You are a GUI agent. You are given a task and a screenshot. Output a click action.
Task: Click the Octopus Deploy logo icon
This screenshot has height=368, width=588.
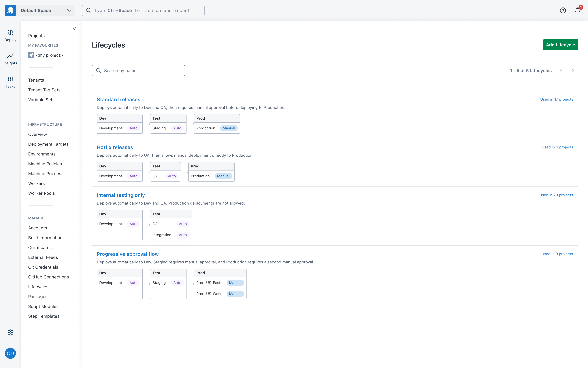pyautogui.click(x=10, y=10)
